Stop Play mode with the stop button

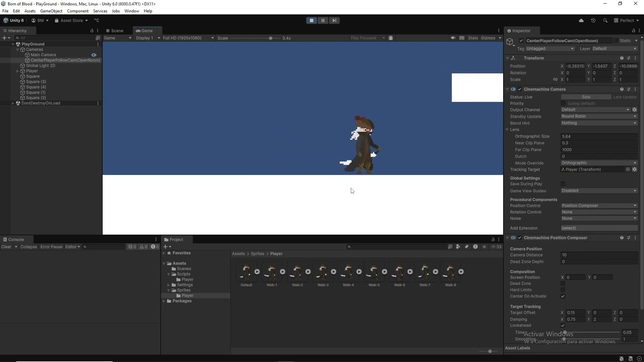pos(311,20)
